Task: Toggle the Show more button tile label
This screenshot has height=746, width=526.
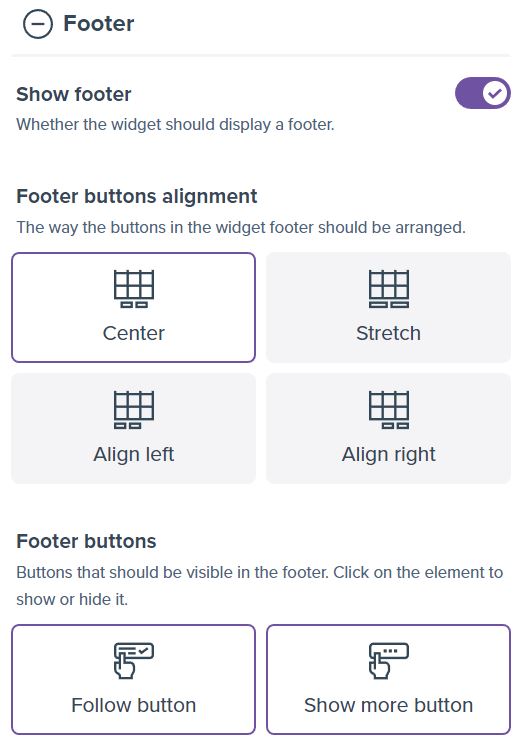Action: [389, 705]
